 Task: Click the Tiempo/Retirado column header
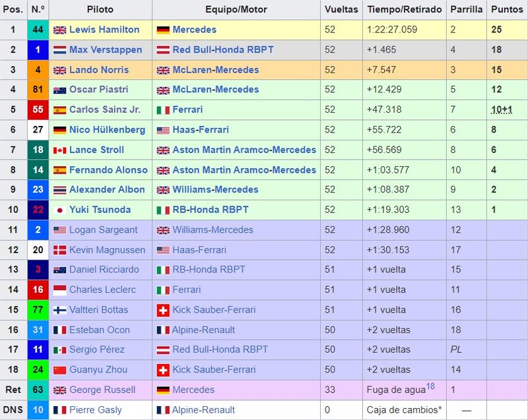click(405, 9)
